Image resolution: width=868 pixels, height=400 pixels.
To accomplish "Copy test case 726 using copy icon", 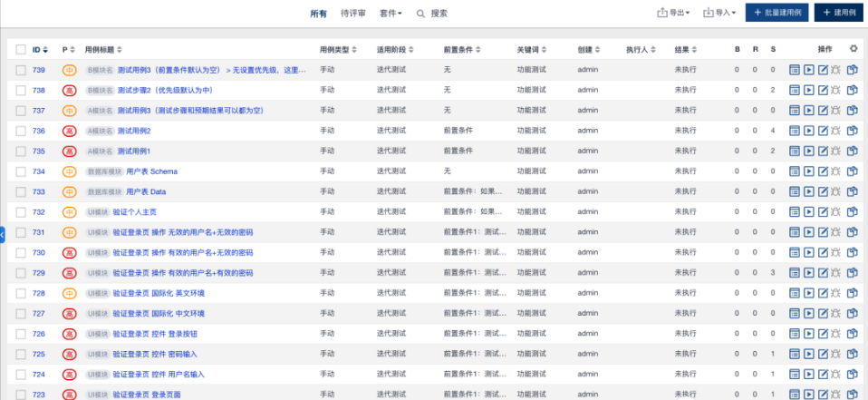I will pyautogui.click(x=852, y=334).
